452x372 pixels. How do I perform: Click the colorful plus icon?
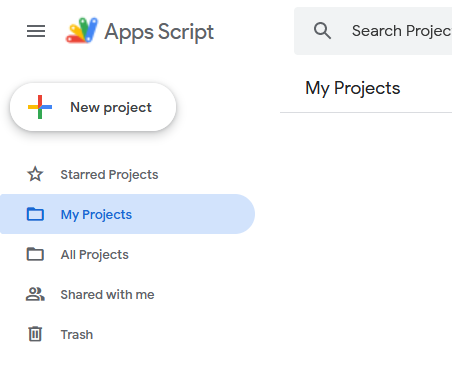point(40,107)
